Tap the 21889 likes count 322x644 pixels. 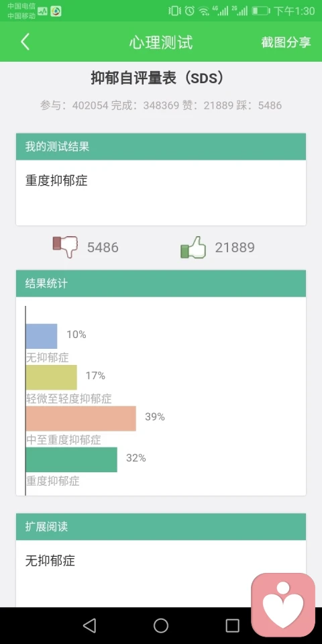pos(235,248)
